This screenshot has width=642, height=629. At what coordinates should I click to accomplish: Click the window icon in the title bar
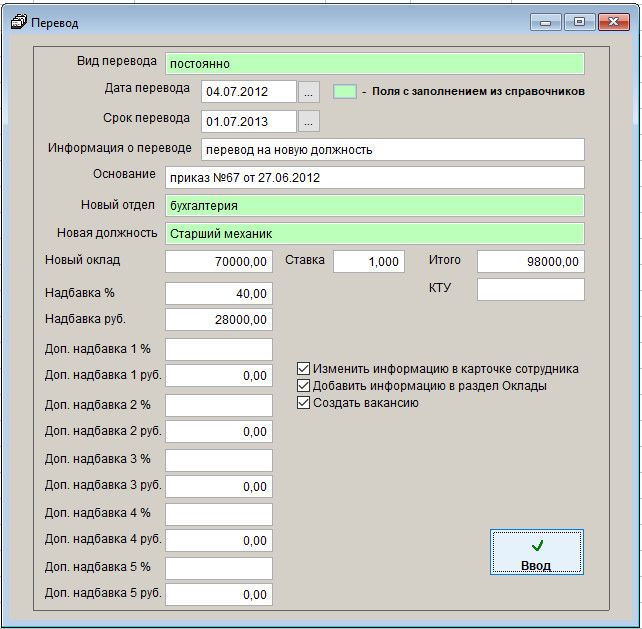point(18,22)
